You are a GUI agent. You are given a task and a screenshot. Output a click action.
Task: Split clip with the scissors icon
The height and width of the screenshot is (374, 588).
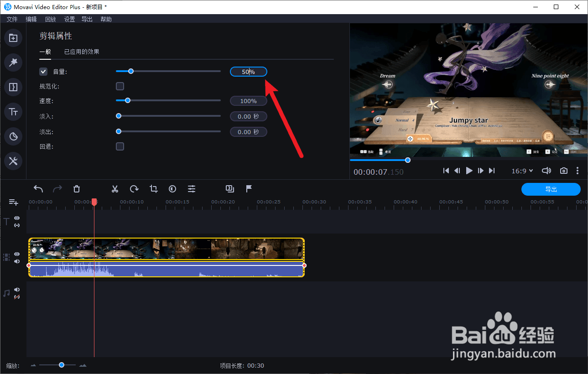[x=115, y=189]
